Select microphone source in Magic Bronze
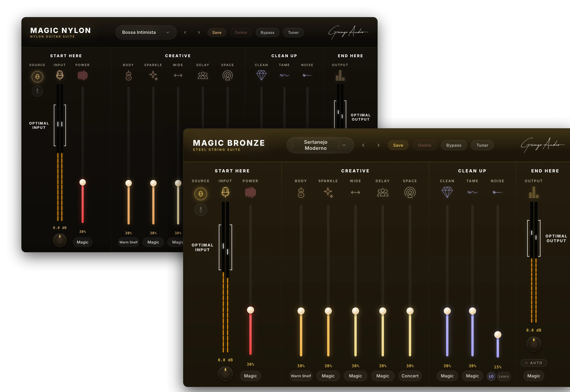The height and width of the screenshot is (392, 570). click(x=201, y=194)
